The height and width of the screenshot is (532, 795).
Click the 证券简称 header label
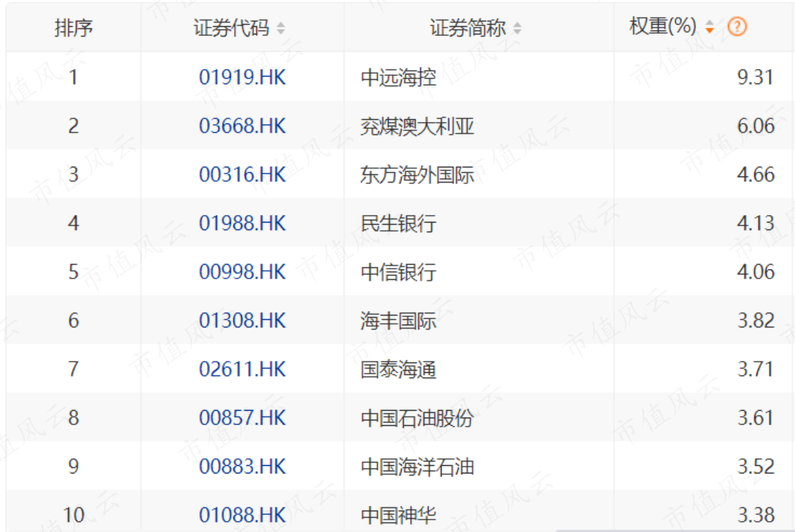click(x=468, y=28)
